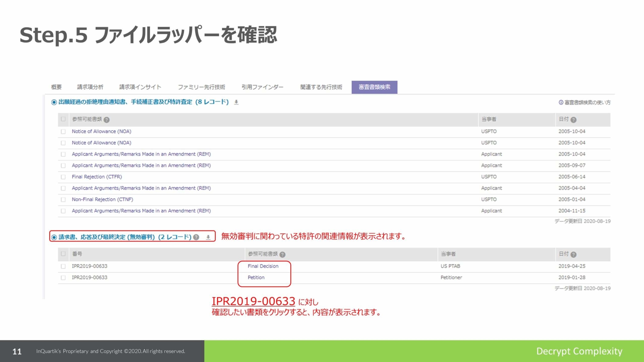This screenshot has height=362, width=644.
Task: Check the Final Rejection (CTFR) row
Action: point(63,177)
